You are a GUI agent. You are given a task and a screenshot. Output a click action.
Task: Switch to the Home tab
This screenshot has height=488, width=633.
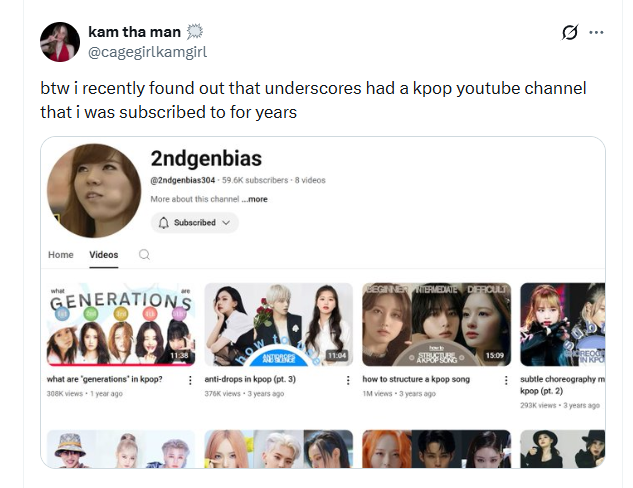point(61,255)
